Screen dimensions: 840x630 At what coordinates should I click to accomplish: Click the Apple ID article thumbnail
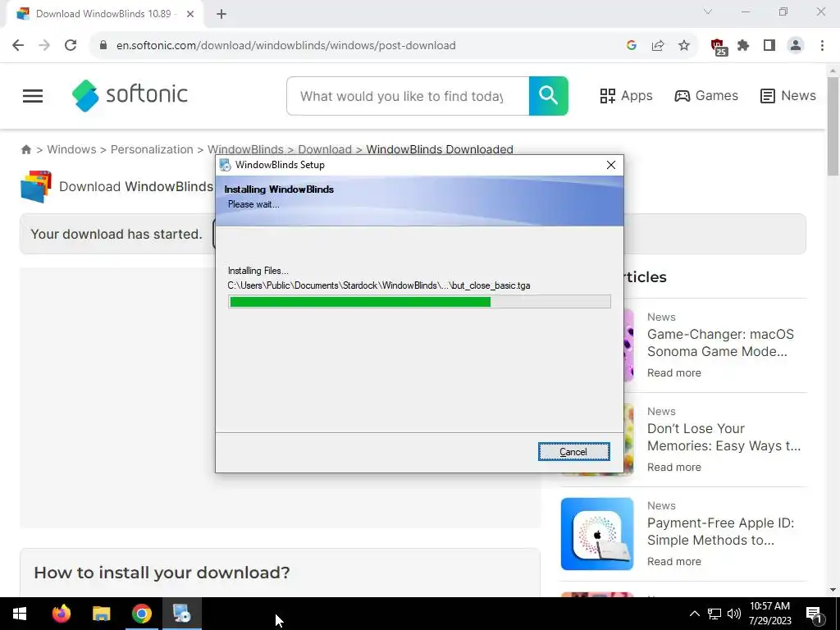click(x=597, y=533)
